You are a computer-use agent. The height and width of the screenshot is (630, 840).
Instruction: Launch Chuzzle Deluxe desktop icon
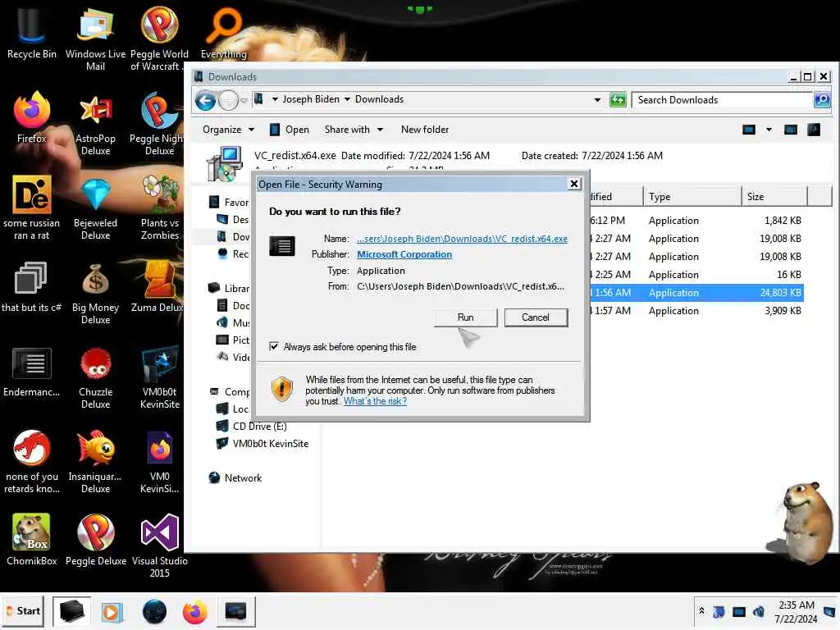95,377
